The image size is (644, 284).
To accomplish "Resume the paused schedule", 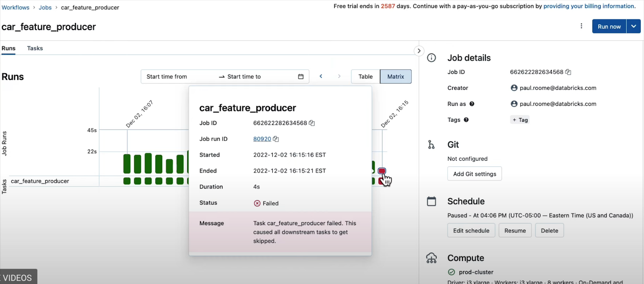I will (x=515, y=231).
